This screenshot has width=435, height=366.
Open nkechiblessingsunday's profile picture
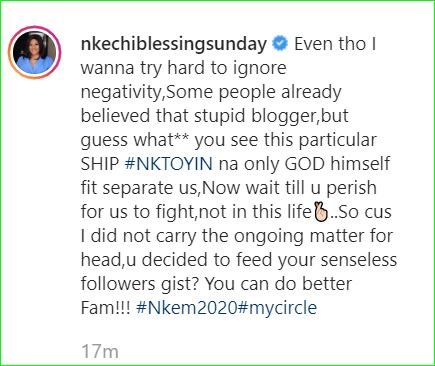pos(34,53)
